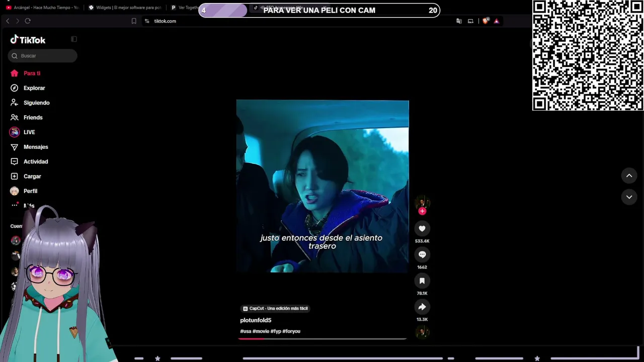Go to the previous video with the up chevron
Viewport: 644px width, 362px height.
pos(629,175)
